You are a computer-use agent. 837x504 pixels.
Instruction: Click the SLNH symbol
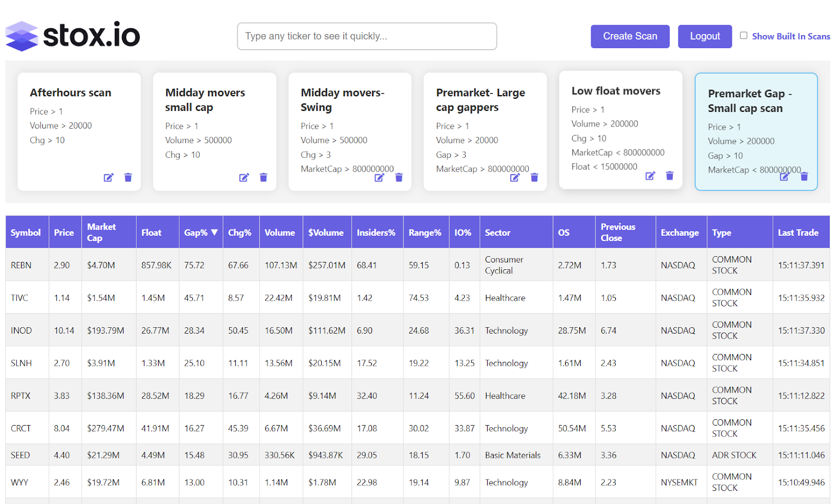click(21, 363)
